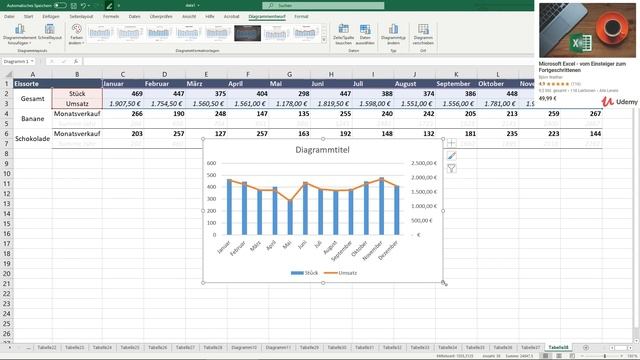The image size is (640, 360).
Task: Click the Banane cell
Action: pyautogui.click(x=33, y=118)
